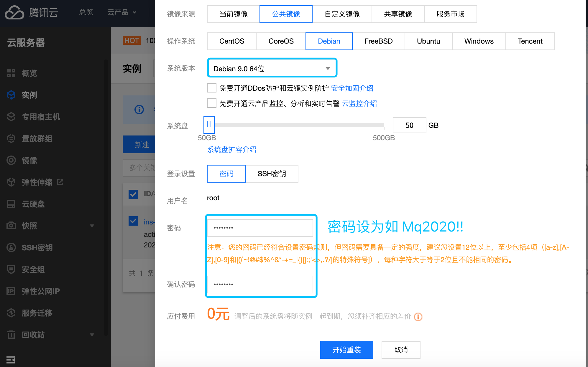Screen dimensions: 588x367
Task: Click the sidebar collapse icon at bottom left
Action: pos(11,360)
